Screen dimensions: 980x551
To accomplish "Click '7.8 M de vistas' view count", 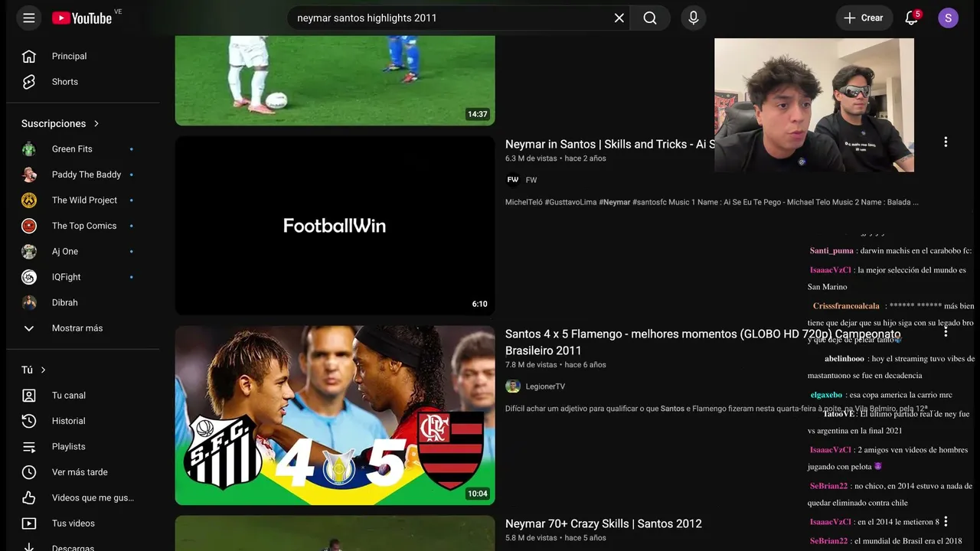I will [531, 365].
